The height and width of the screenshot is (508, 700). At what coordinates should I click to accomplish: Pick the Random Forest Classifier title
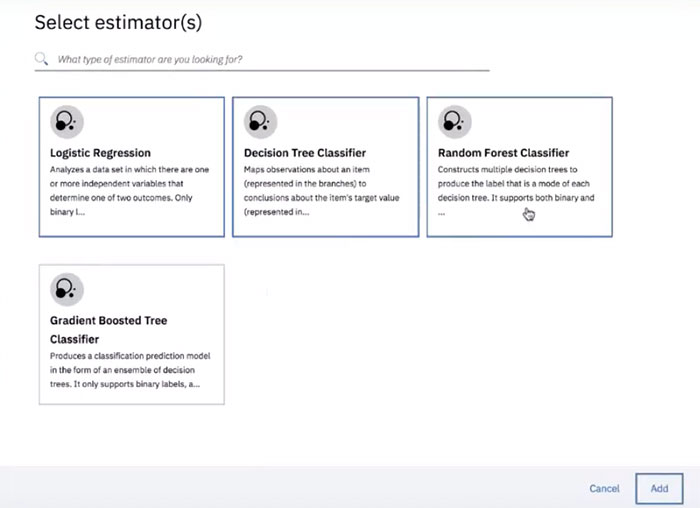click(503, 153)
